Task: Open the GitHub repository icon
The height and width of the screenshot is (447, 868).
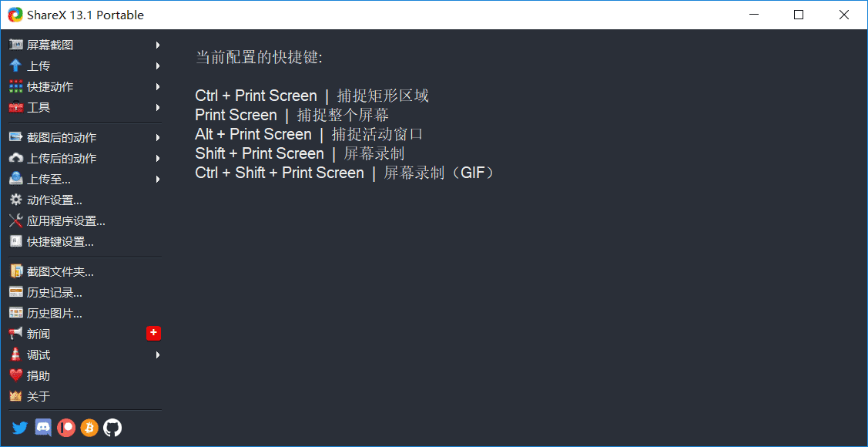Action: pyautogui.click(x=112, y=428)
